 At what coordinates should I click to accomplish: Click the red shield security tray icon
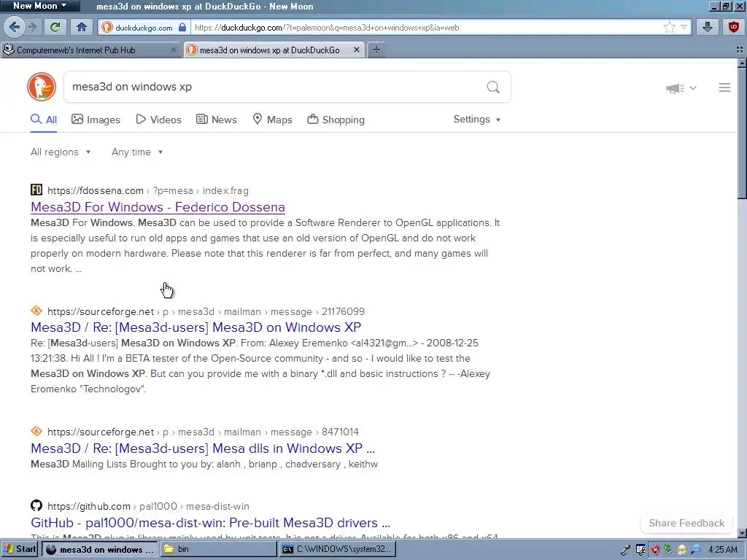tap(655, 550)
